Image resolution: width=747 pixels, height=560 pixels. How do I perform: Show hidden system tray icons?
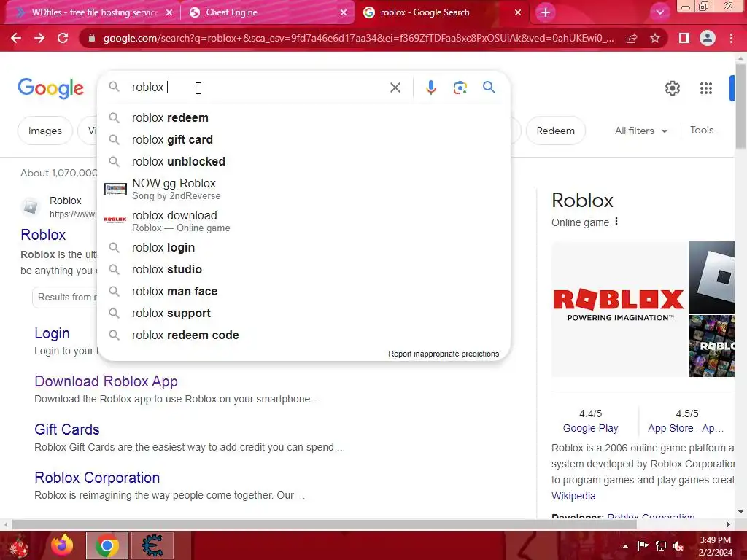coord(625,546)
